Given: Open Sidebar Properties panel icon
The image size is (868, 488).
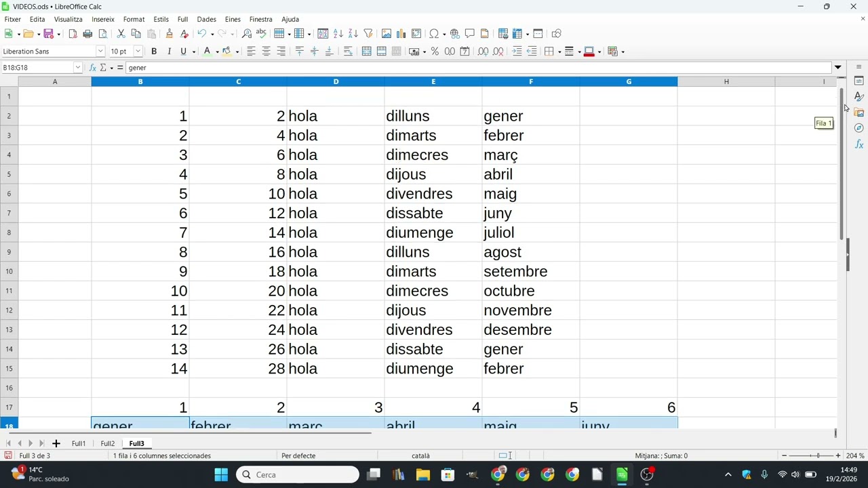Looking at the screenshot, I should point(859,81).
